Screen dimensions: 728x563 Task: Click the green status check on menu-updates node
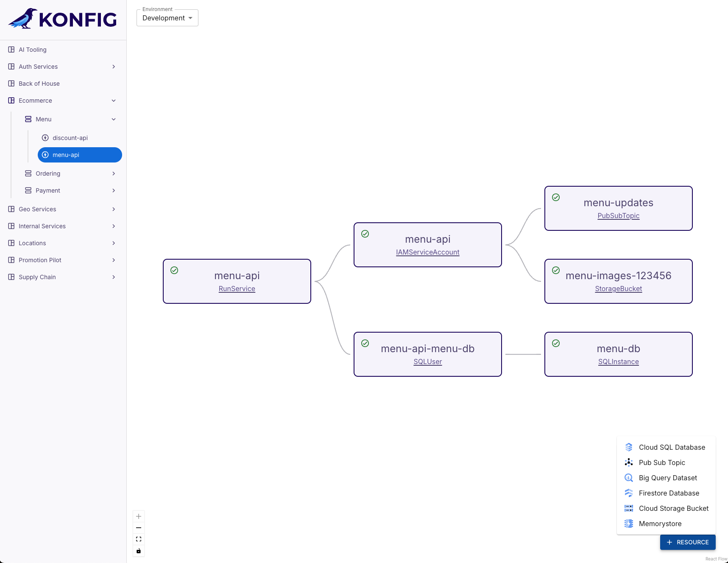556,197
